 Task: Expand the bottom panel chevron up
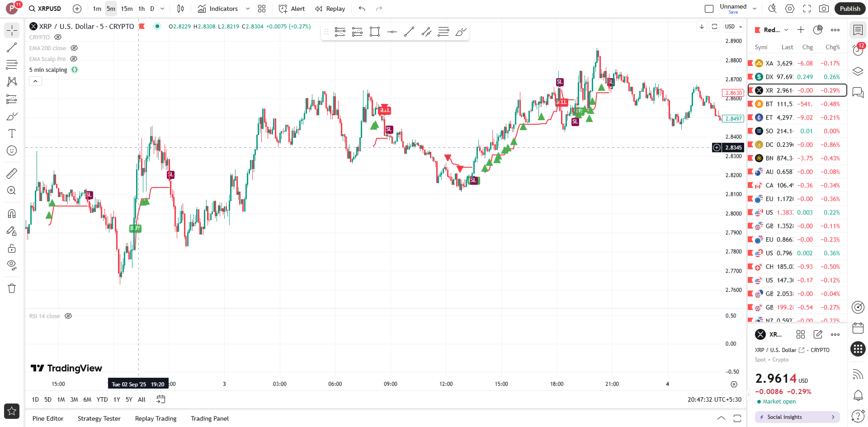tap(721, 418)
